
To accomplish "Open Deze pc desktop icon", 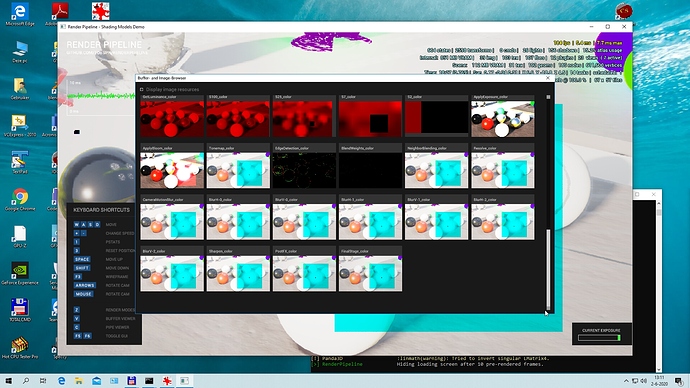I will pos(20,51).
